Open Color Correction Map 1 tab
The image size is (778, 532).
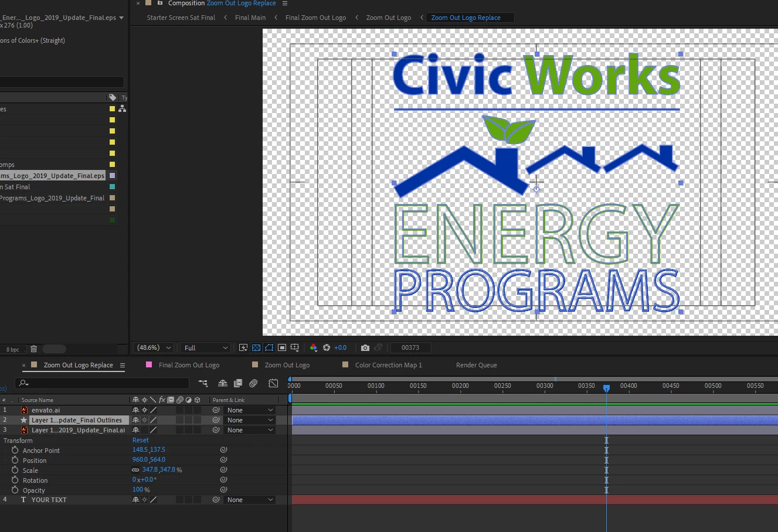click(388, 365)
